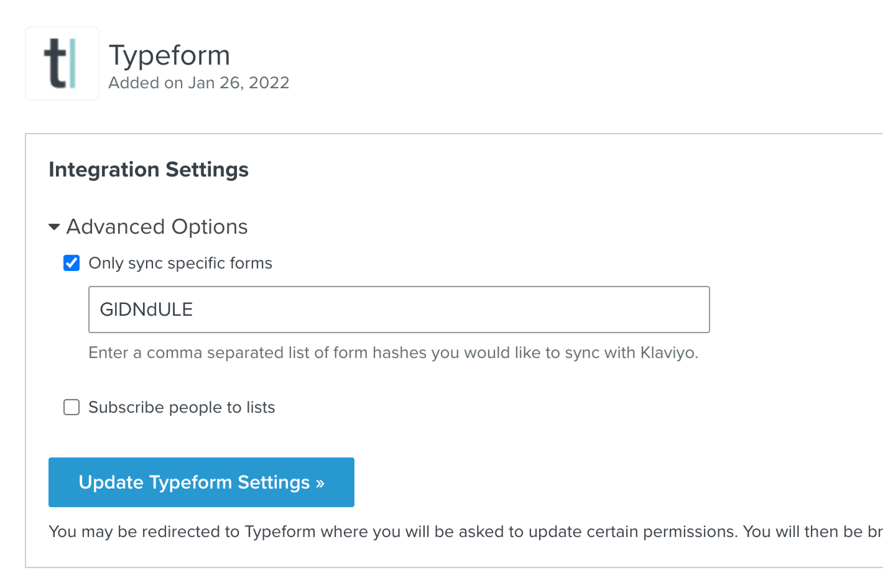Click the form hashes input field
Screen dimensions: 883x588
tap(399, 309)
